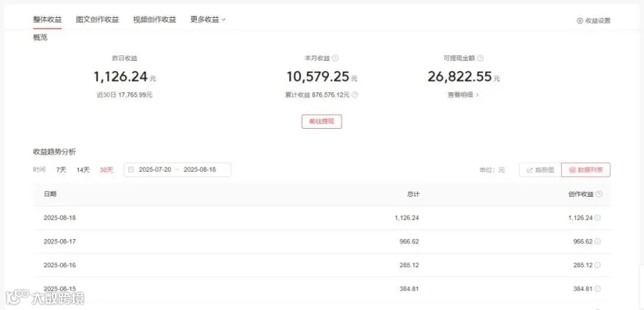
Task: Click 可提现金额 amount 26,822.55
Action: coord(459,77)
